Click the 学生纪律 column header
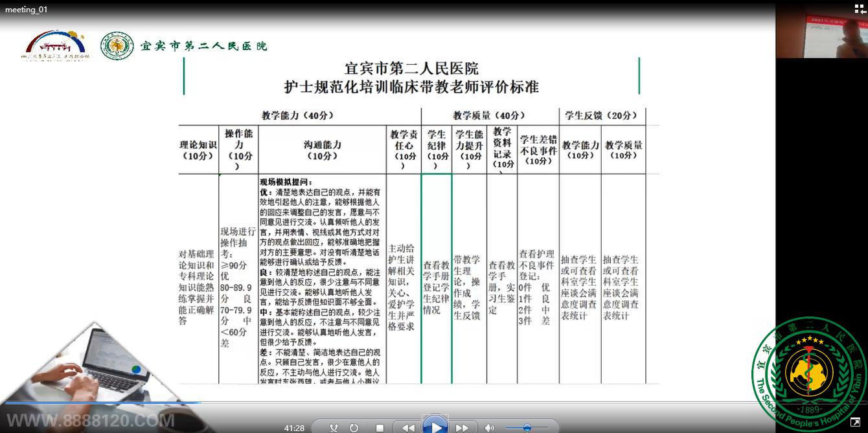Viewport: 868px width, 433px height. (x=437, y=150)
